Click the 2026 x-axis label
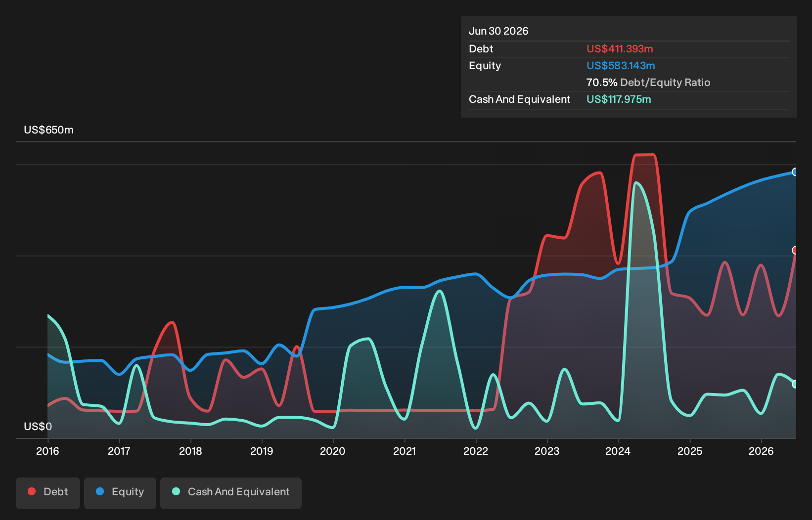 tap(761, 451)
